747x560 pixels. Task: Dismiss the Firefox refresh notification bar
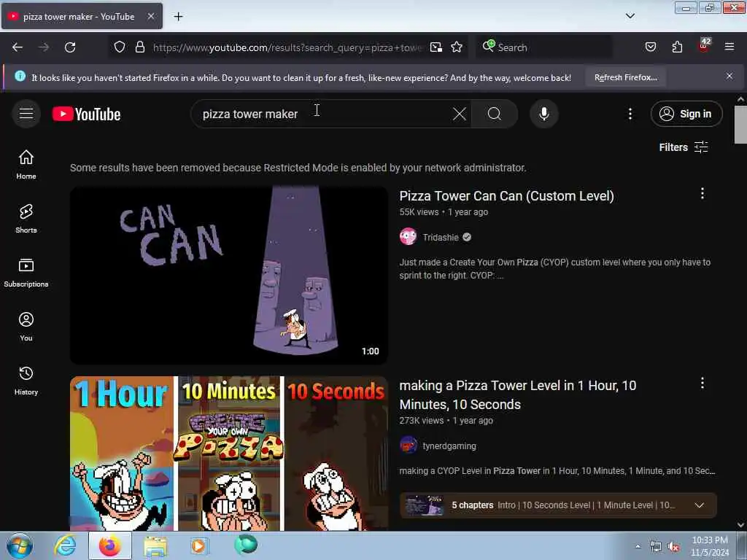(729, 76)
